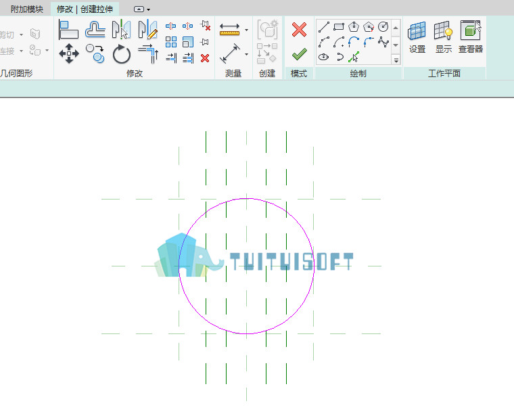Select Trim/Extend Multiple Elements tool
Viewport: 514px width, 420px height.
coord(188,58)
